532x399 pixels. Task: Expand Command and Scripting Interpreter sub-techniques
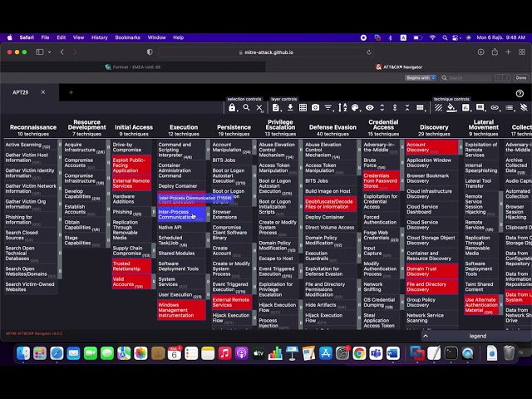pos(208,150)
